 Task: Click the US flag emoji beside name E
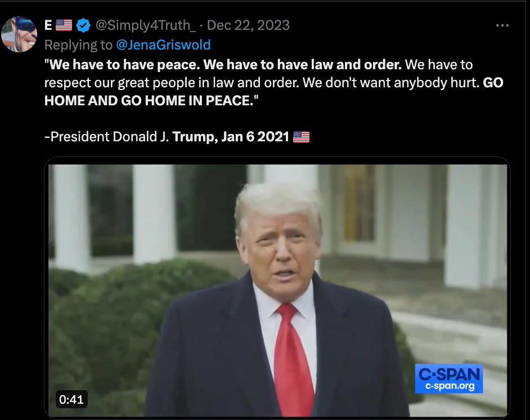tap(64, 25)
